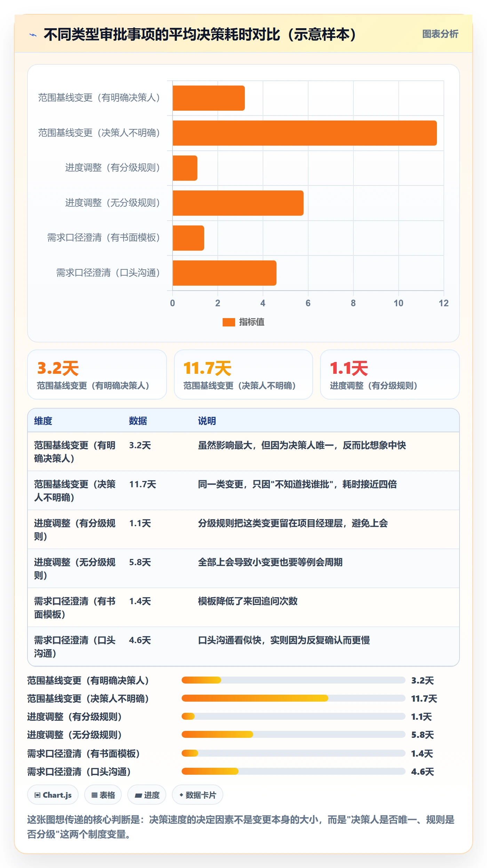Click the 进度 tag chip
The height and width of the screenshot is (868, 487).
click(x=147, y=795)
